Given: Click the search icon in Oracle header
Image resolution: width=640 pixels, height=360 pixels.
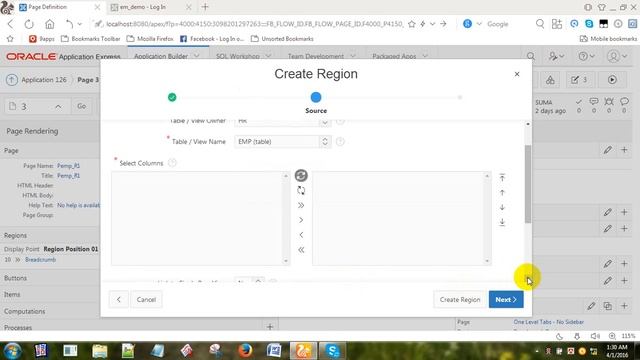Looking at the screenshot, I should (531, 56).
